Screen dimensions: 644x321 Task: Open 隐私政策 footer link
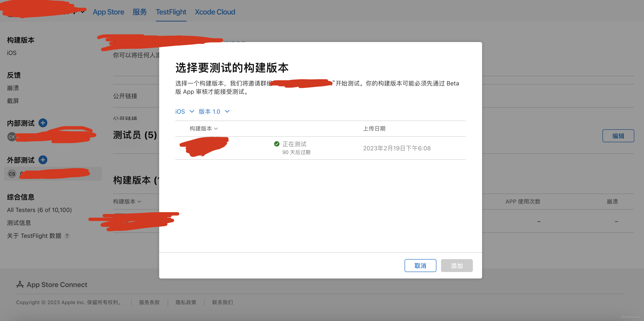[x=186, y=302]
